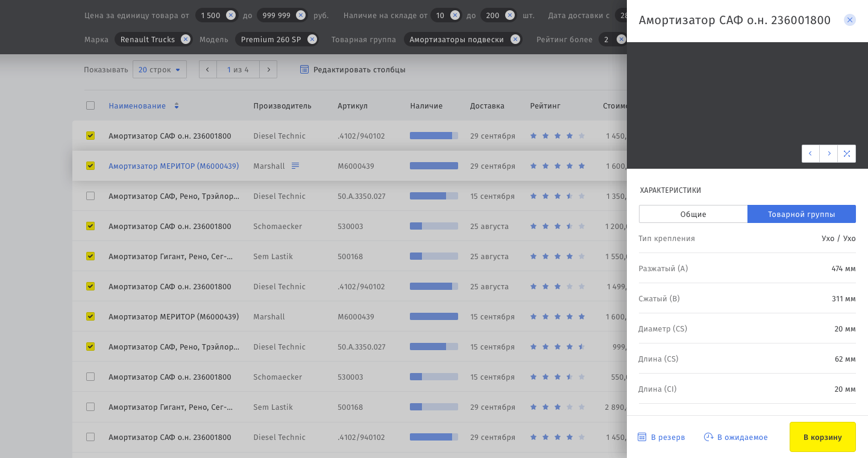Uncheck highlighted Амортизатор МЕРИТОР row checkbox
The image size is (868, 458).
(x=90, y=166)
